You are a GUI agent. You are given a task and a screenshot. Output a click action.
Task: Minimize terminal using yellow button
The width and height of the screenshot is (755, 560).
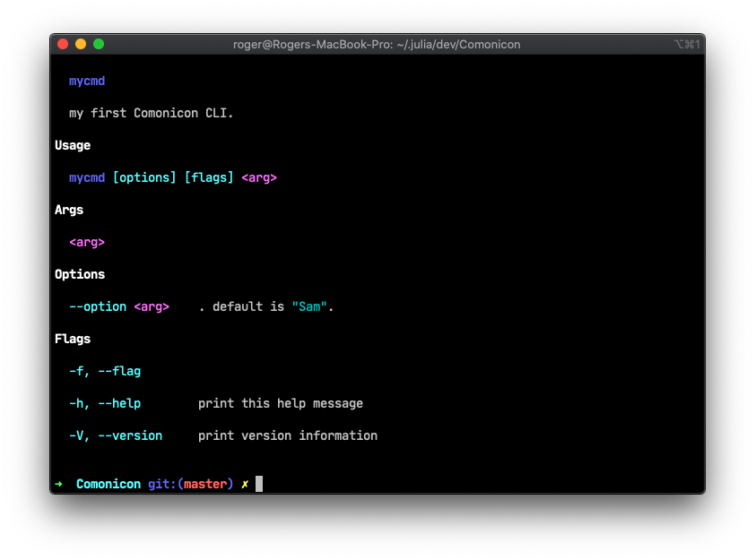81,44
